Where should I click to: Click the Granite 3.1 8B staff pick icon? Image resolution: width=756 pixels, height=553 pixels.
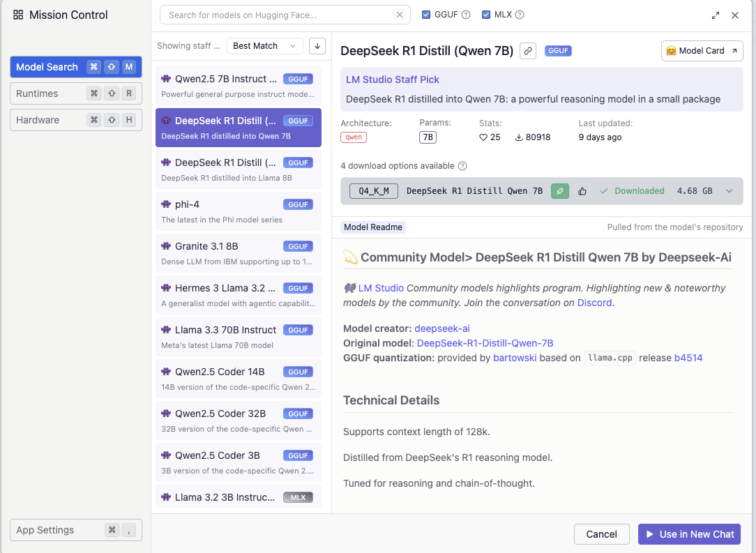[x=166, y=246]
